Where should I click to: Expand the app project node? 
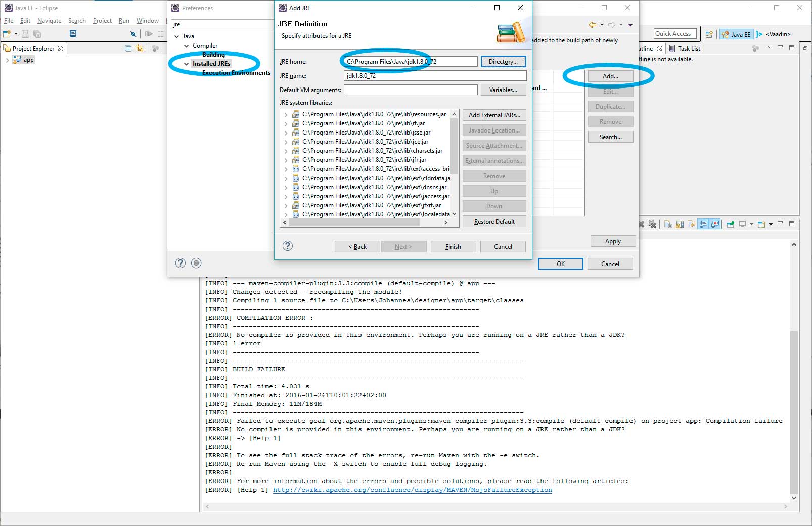(x=7, y=60)
